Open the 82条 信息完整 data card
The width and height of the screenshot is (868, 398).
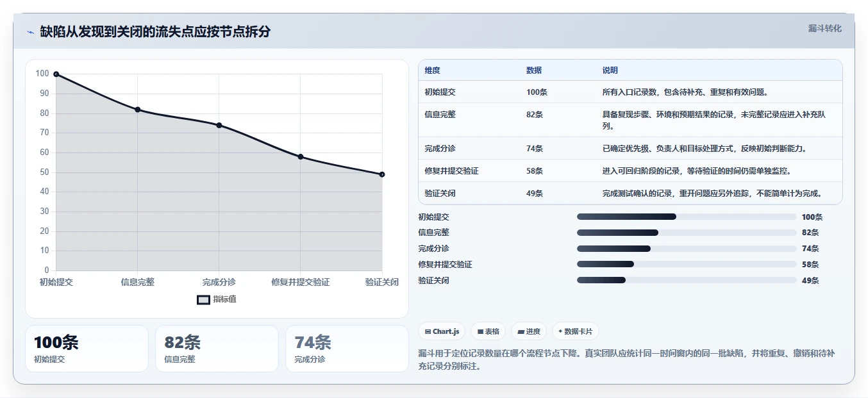(x=217, y=349)
